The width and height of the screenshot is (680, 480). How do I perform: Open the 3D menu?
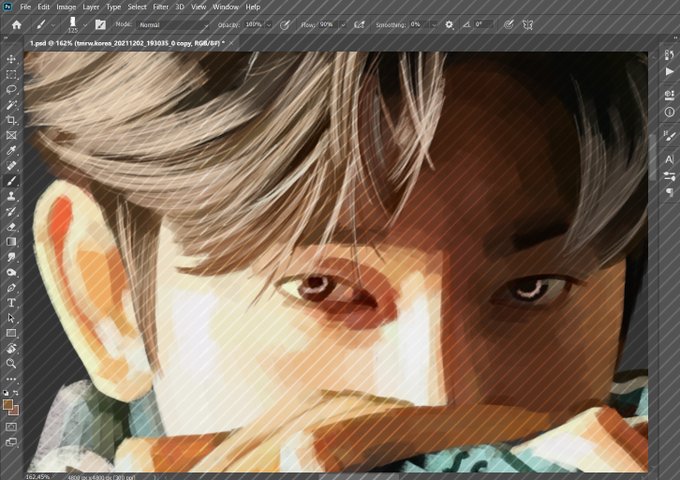180,7
